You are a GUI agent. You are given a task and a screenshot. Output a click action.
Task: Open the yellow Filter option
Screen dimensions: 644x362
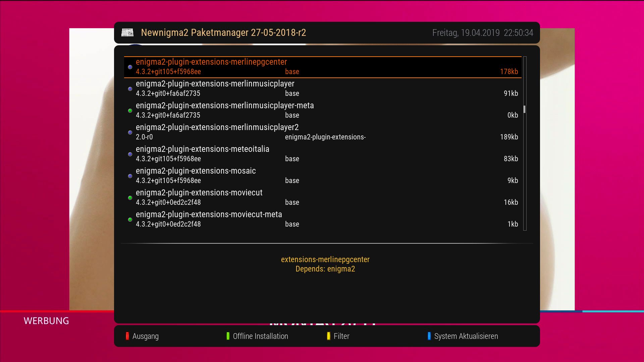tap(341, 336)
